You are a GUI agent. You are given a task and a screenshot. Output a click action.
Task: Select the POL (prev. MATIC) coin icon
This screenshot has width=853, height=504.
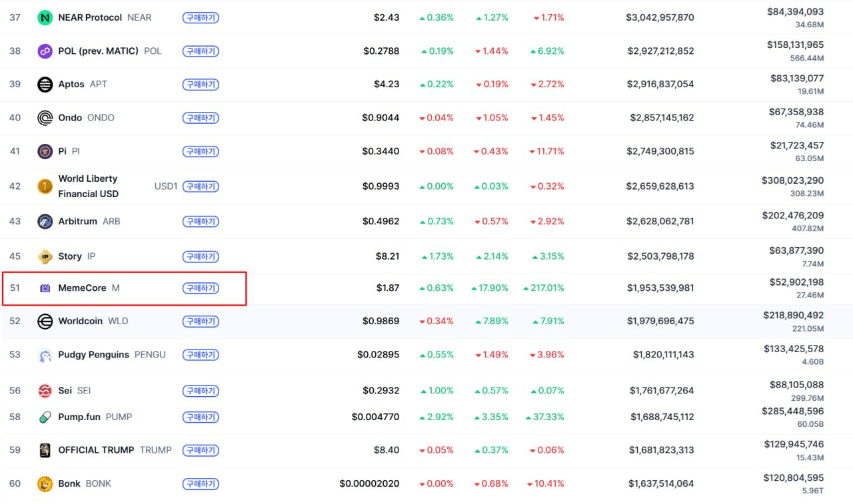(45, 51)
